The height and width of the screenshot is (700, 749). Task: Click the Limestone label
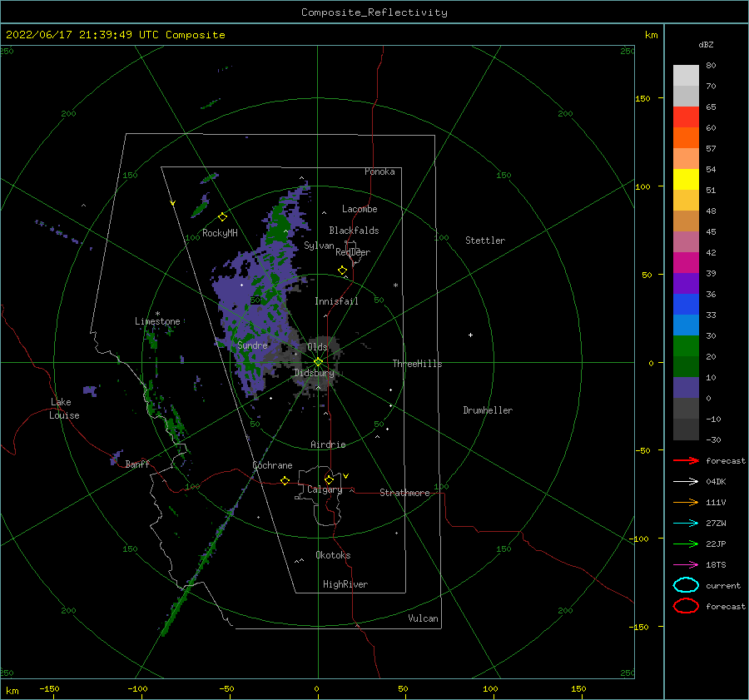(x=157, y=321)
